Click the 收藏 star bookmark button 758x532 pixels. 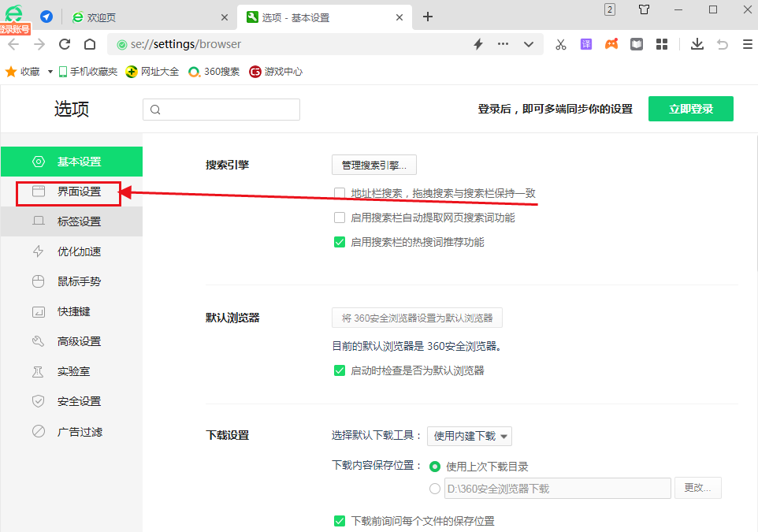pos(22,72)
